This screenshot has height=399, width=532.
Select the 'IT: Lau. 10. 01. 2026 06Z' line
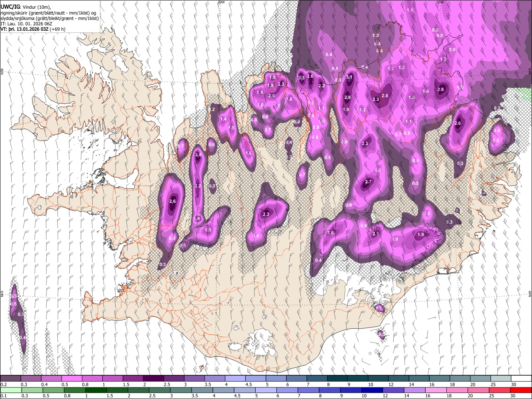[26, 24]
